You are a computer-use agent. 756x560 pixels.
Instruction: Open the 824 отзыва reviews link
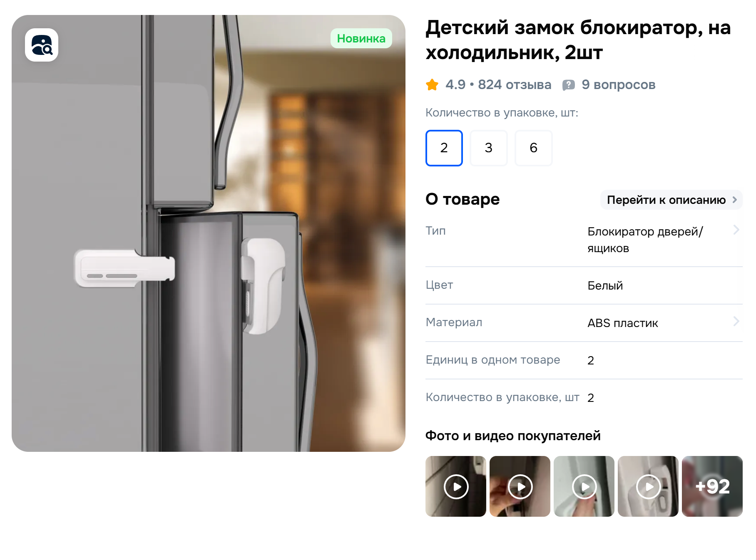[515, 85]
